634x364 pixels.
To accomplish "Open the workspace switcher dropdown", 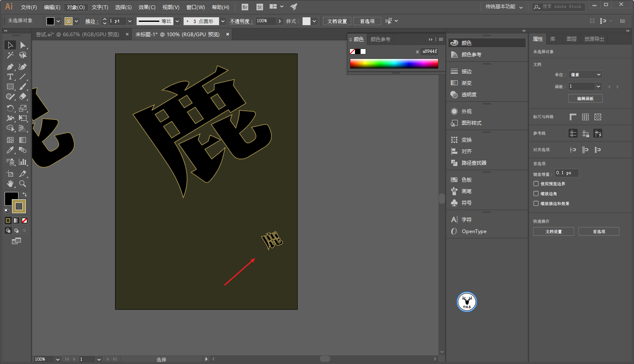I will tap(504, 7).
